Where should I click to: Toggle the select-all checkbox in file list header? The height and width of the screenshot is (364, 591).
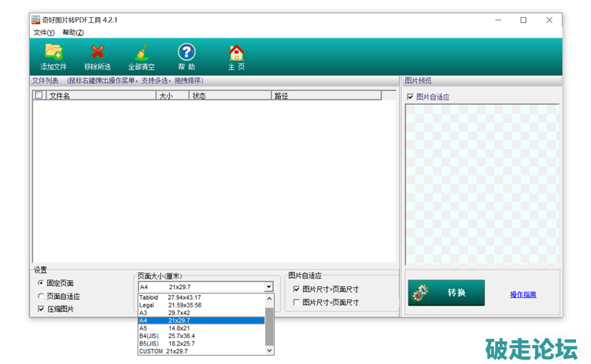pyautogui.click(x=39, y=96)
